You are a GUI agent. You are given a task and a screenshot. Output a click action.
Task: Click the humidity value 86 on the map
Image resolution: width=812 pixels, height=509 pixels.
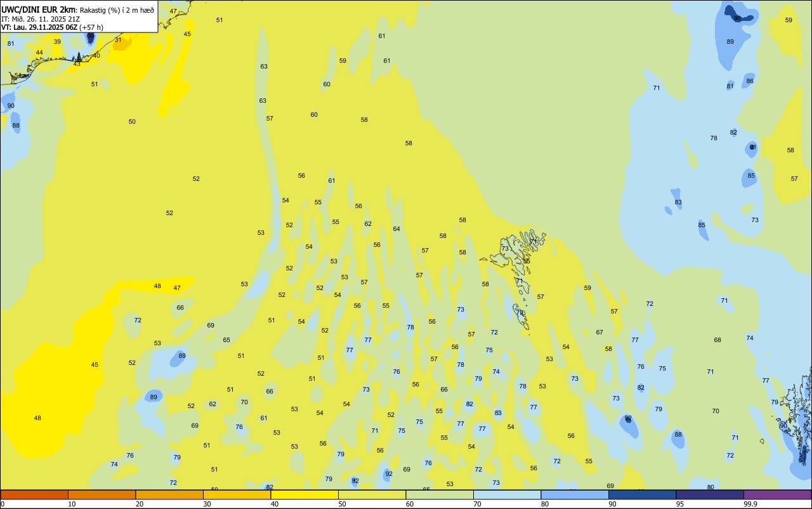tap(750, 81)
